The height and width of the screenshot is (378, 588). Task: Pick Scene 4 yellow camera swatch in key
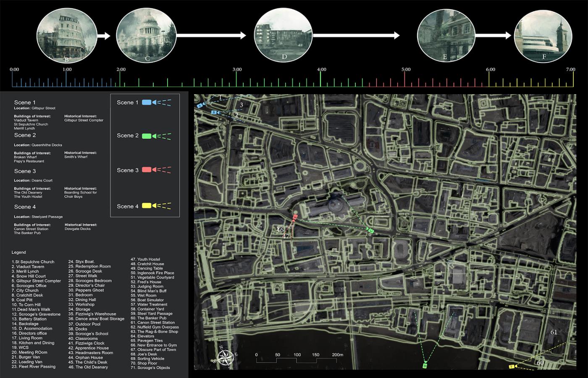pyautogui.click(x=147, y=206)
